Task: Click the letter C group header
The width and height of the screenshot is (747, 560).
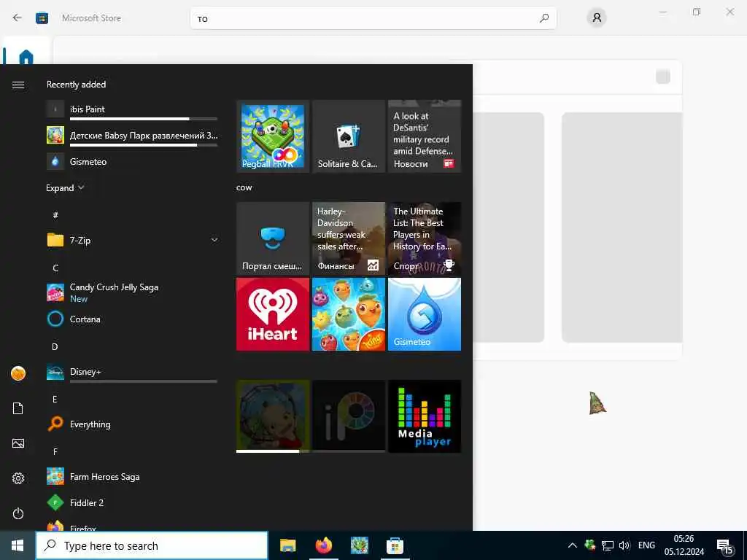Action: [55, 268]
